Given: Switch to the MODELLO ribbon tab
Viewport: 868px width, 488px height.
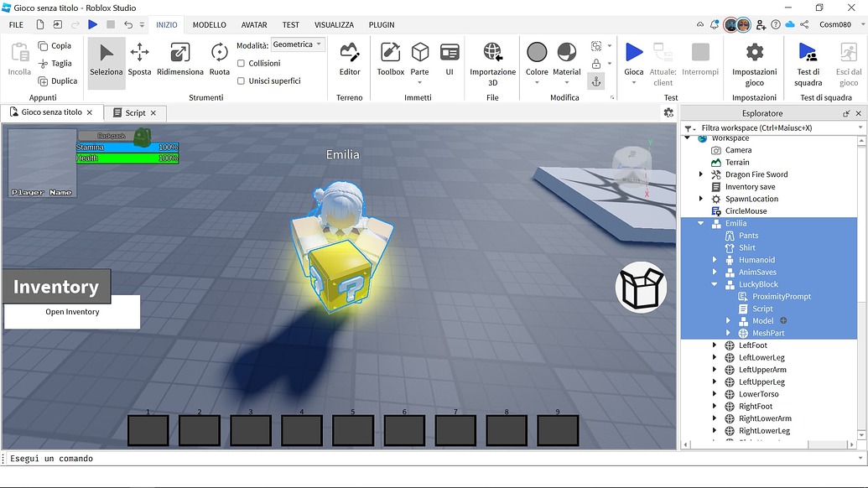Looking at the screenshot, I should tap(209, 25).
